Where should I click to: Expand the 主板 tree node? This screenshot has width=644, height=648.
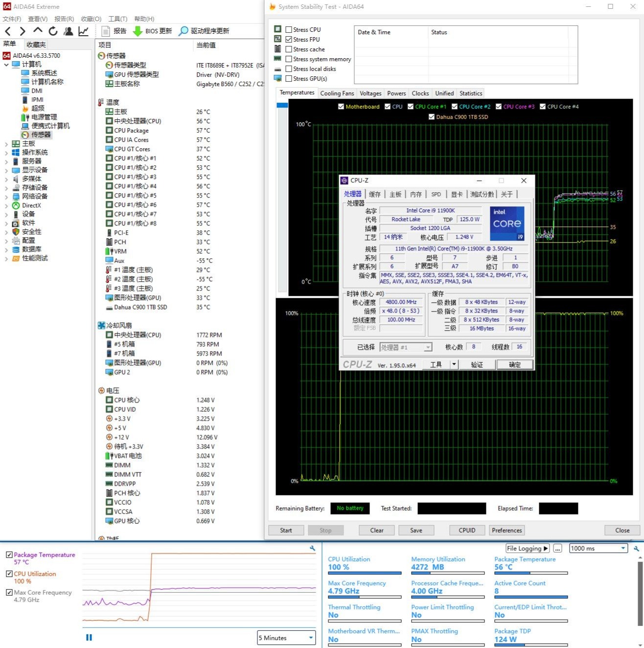pos(6,144)
